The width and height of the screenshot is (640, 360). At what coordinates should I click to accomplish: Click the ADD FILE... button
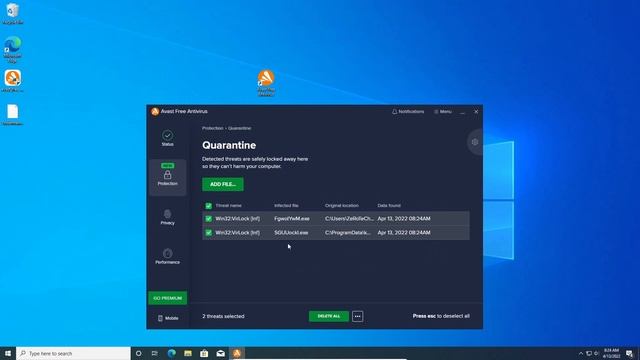click(x=223, y=184)
